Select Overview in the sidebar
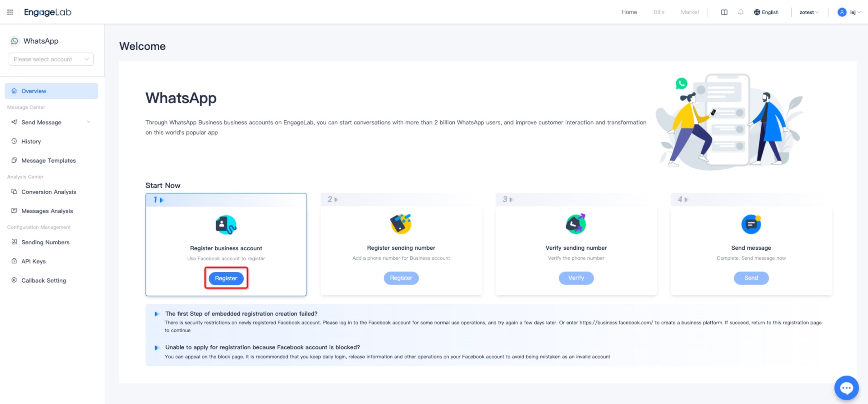 pyautogui.click(x=51, y=91)
